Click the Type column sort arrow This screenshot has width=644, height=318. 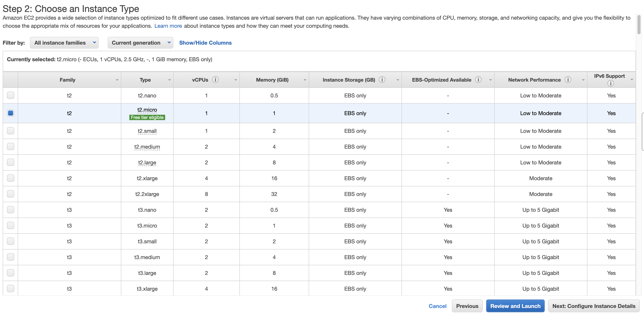click(x=169, y=80)
